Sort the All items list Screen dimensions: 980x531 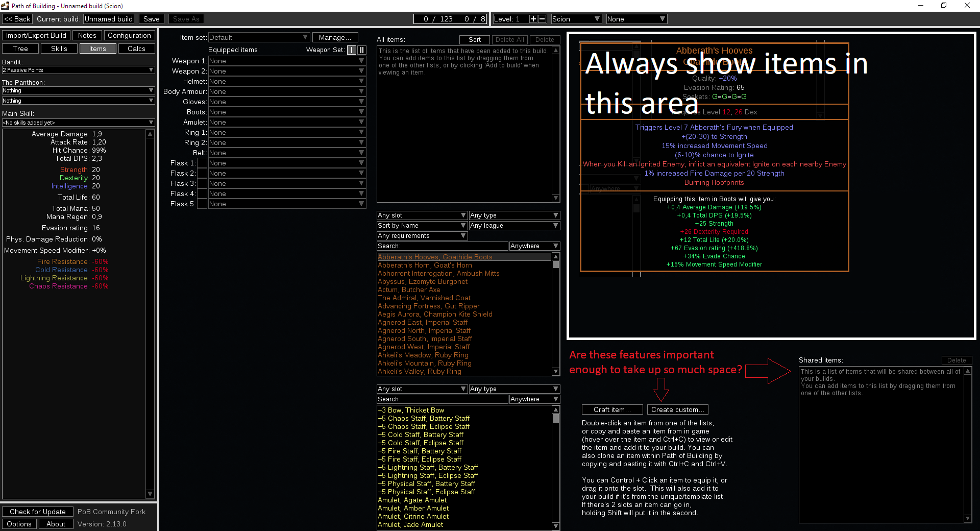coord(475,39)
